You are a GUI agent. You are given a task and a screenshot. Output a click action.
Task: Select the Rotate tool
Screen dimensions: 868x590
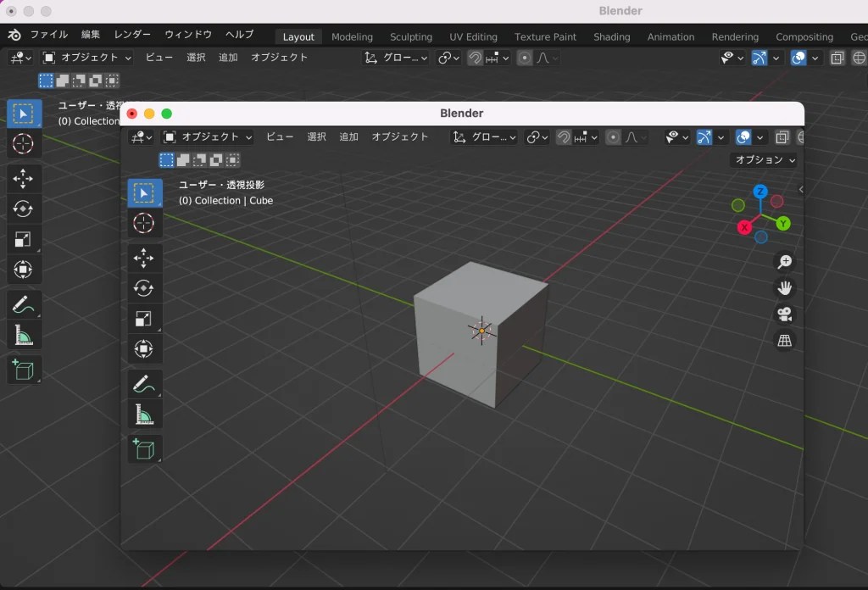[144, 288]
